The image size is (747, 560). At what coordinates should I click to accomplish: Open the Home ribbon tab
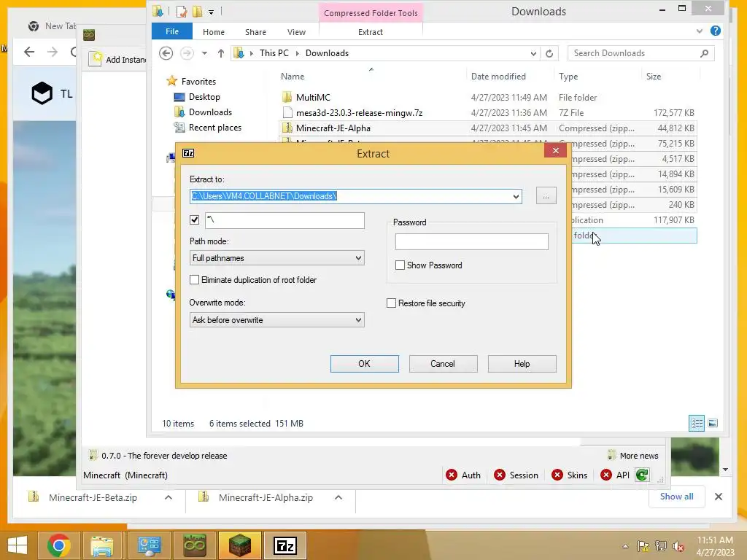(214, 32)
